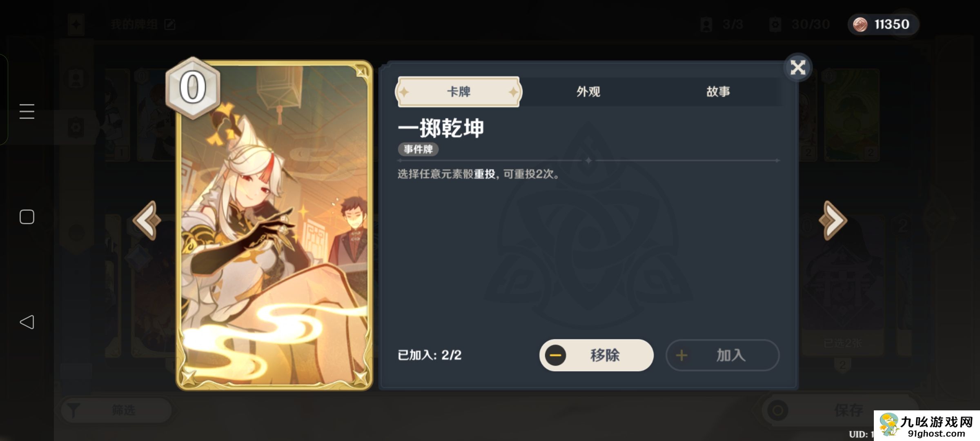Go to the next card with right arrow
Image resolution: width=980 pixels, height=441 pixels.
pos(833,220)
